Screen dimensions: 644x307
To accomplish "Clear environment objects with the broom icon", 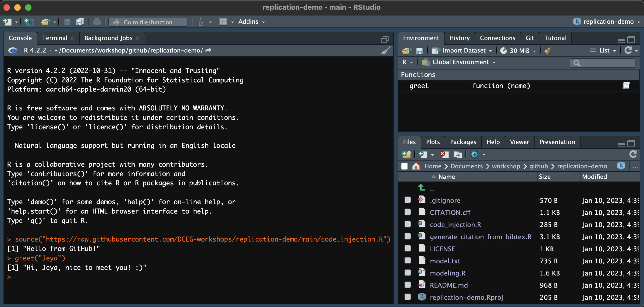I will coord(548,50).
